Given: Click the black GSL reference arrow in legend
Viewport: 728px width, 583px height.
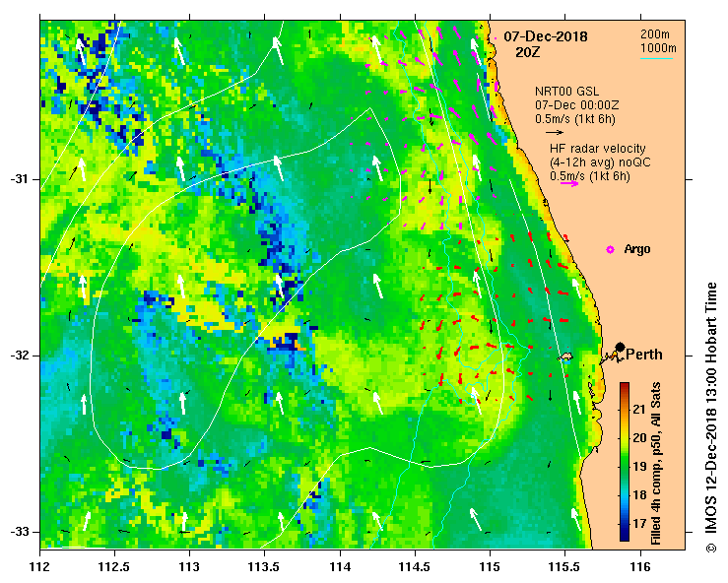Looking at the screenshot, I should pyautogui.click(x=555, y=132).
